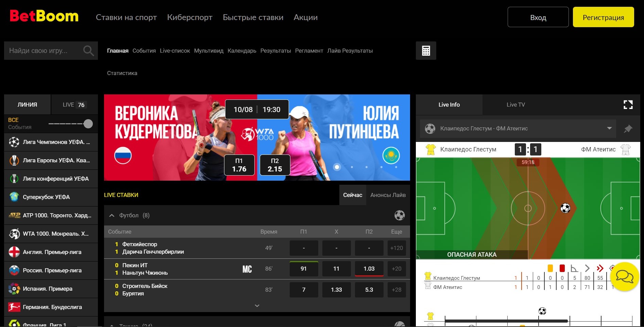Open the Статистика link
Screen dimensions: 644x327
pyautogui.click(x=122, y=73)
